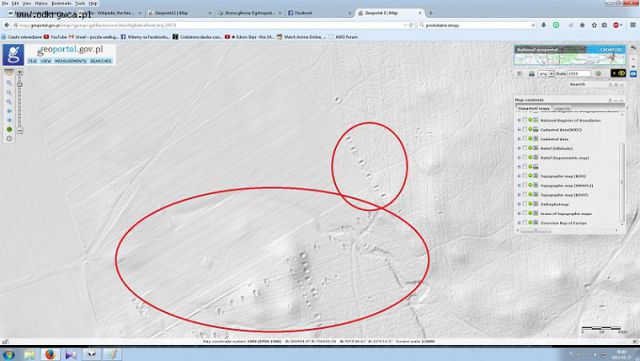Click the blue eye icon right of the scale box
This screenshot has width=640, height=361.
(633, 74)
